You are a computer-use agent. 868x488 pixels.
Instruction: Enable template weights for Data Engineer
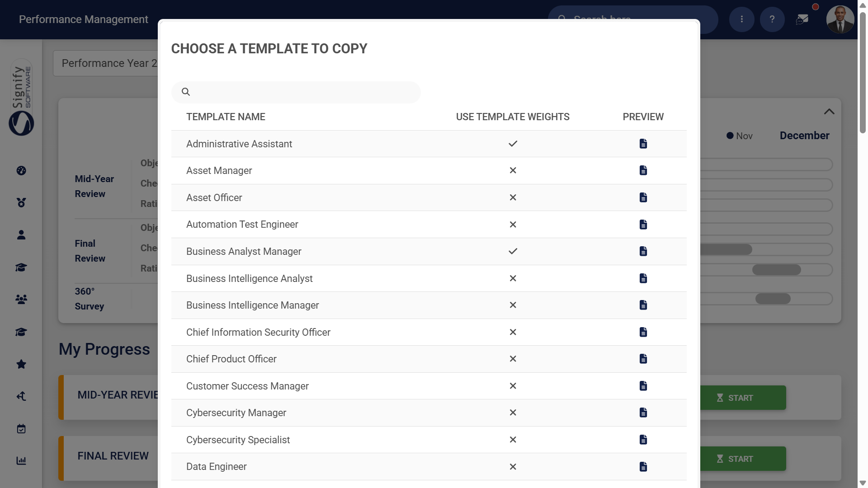point(513,466)
